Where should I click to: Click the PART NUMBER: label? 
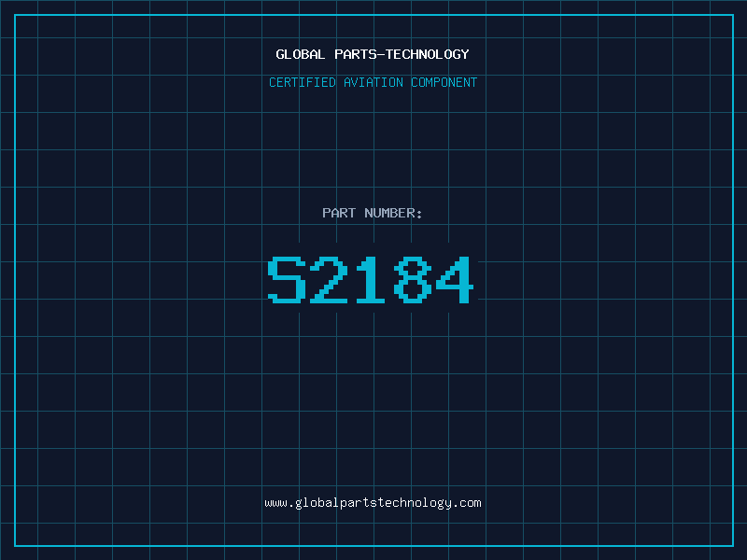tap(373, 213)
